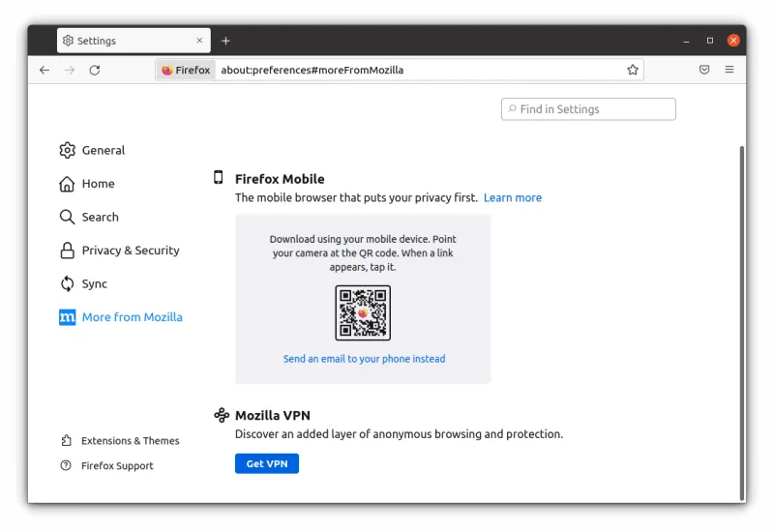Viewport: 774px width, 532px height.
Task: Open Privacy & Security settings
Action: point(130,251)
